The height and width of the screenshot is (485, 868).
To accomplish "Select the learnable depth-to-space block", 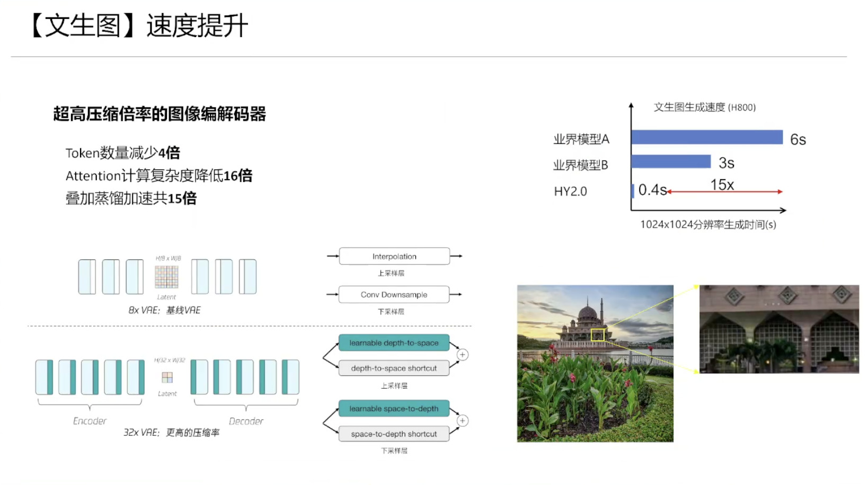I will pyautogui.click(x=394, y=343).
